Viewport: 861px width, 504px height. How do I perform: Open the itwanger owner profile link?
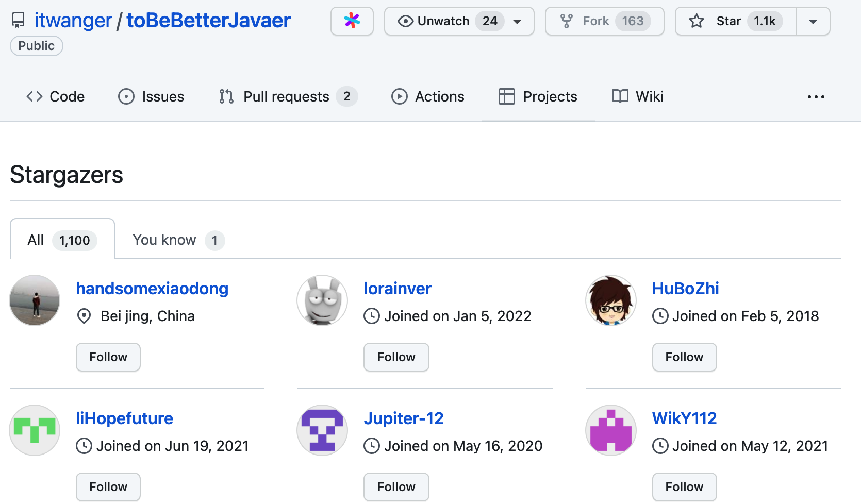pos(73,21)
